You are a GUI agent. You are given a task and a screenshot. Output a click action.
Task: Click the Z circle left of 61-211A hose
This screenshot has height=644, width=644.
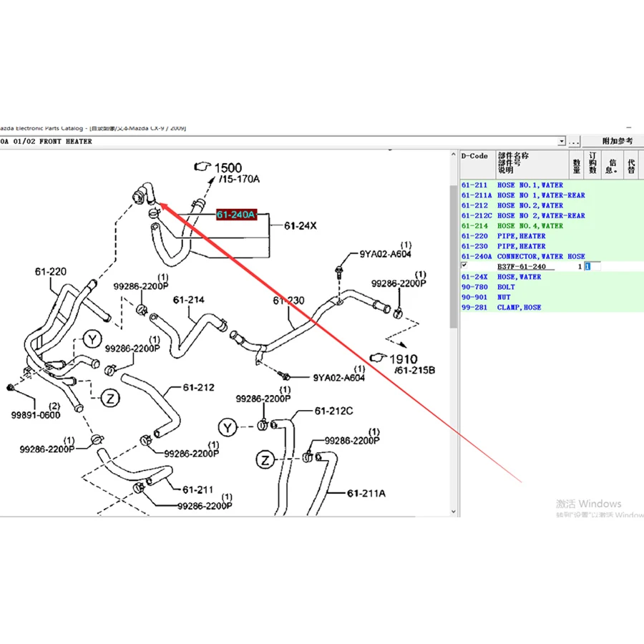coord(265,459)
